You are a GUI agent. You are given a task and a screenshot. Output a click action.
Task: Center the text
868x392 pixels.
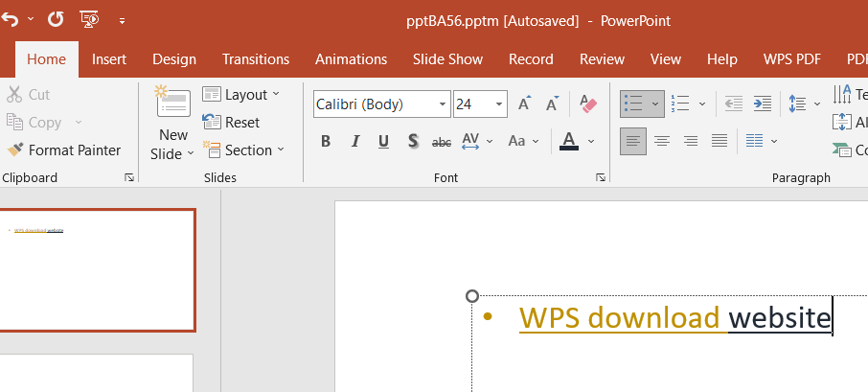click(x=661, y=141)
